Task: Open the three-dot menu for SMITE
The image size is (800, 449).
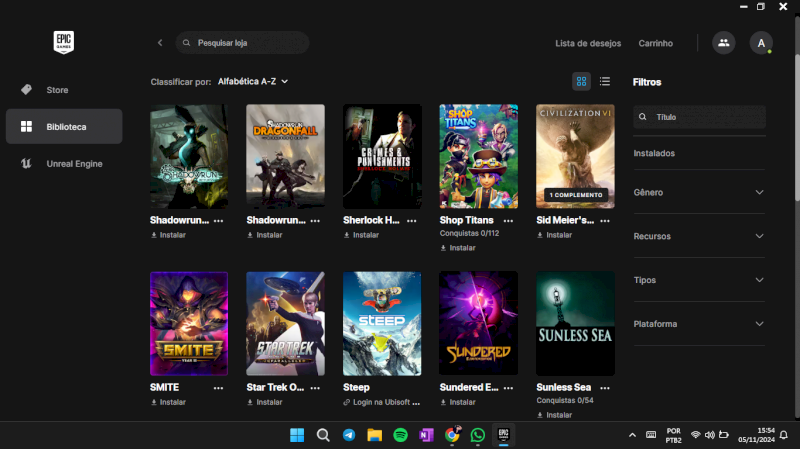Action: pos(218,388)
